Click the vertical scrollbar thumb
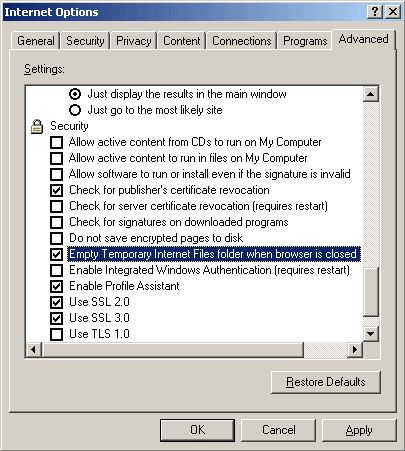The image size is (405, 451). 371,292
